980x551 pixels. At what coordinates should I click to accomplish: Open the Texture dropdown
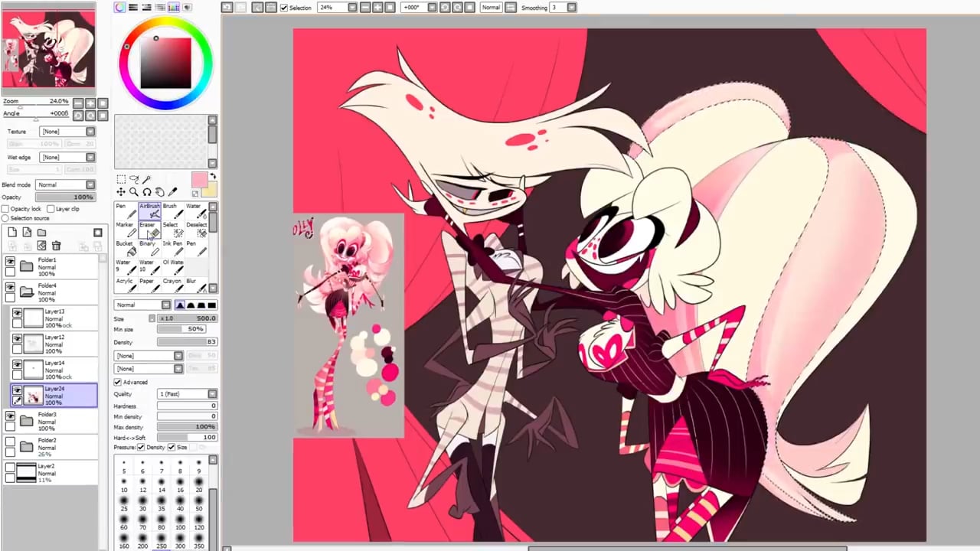pos(67,132)
